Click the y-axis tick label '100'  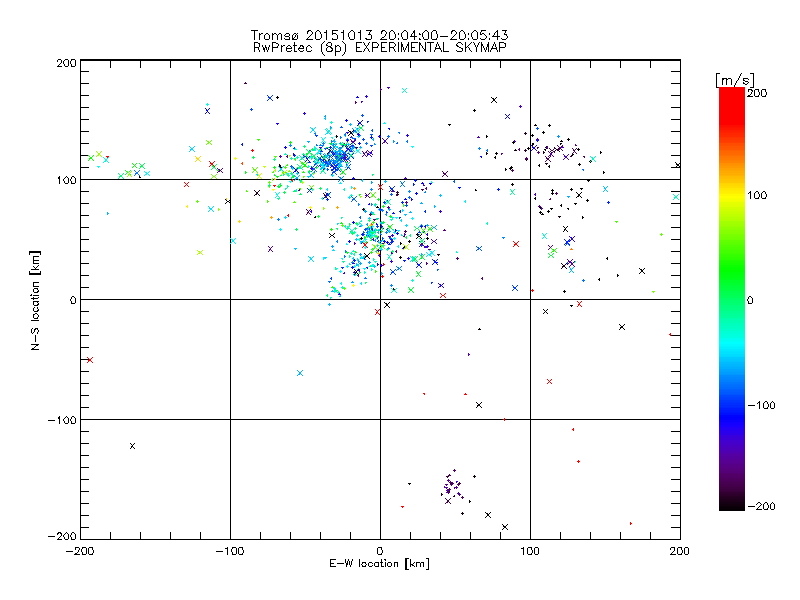pyautogui.click(x=66, y=180)
